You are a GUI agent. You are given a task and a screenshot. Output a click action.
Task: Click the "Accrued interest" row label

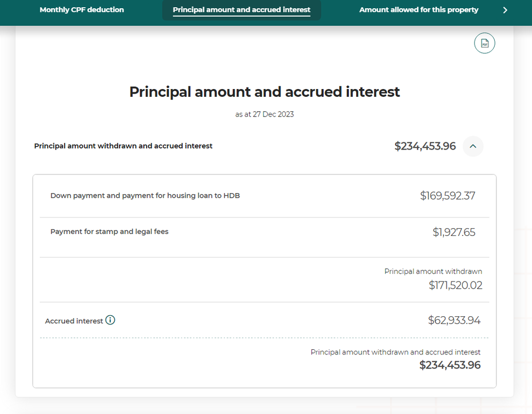[x=74, y=321]
